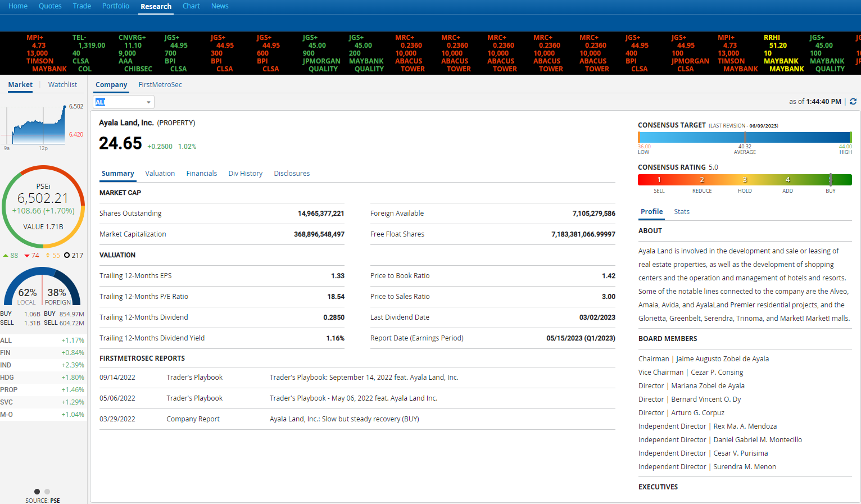
Task: Click the Price to Book Ratio 1.42
Action: [x=609, y=276]
